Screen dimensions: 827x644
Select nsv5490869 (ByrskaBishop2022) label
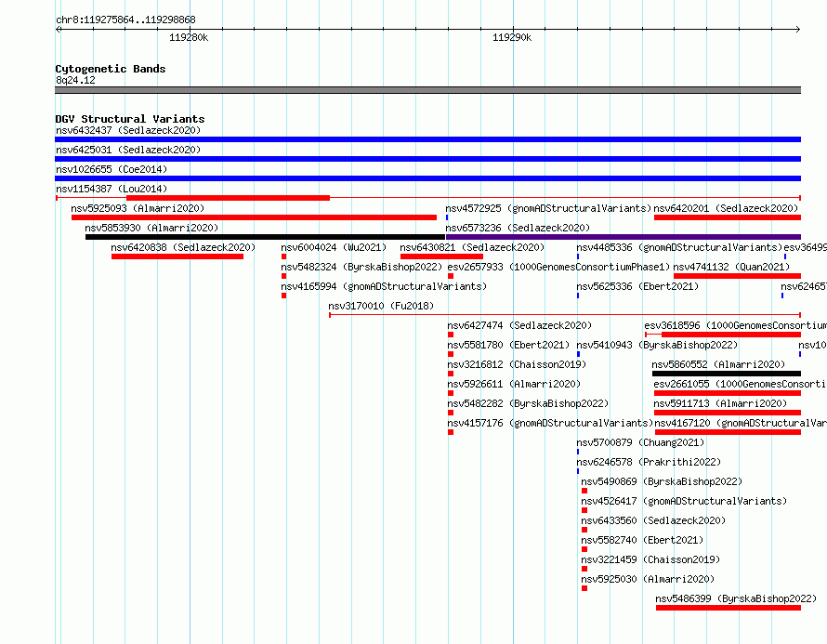(x=662, y=481)
